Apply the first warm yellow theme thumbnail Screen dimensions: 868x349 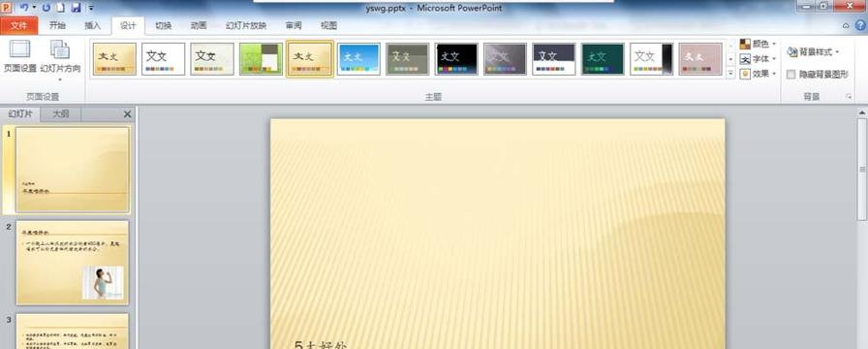(x=114, y=59)
